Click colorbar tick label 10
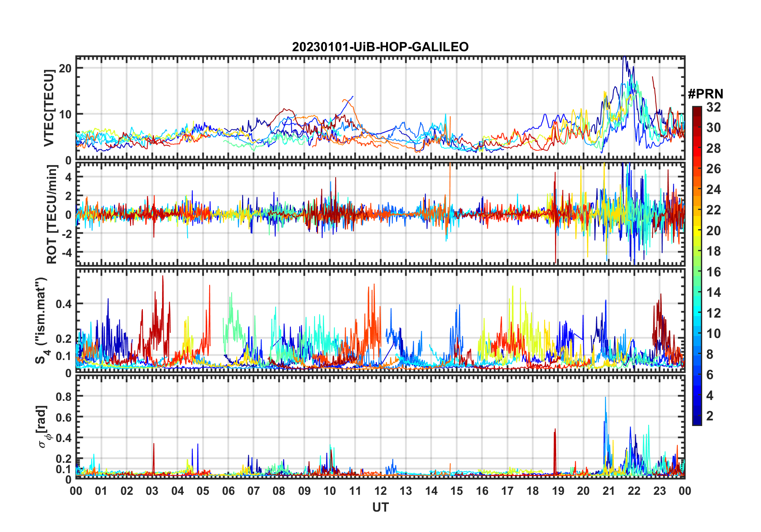The width and height of the screenshot is (761, 532). tap(713, 334)
